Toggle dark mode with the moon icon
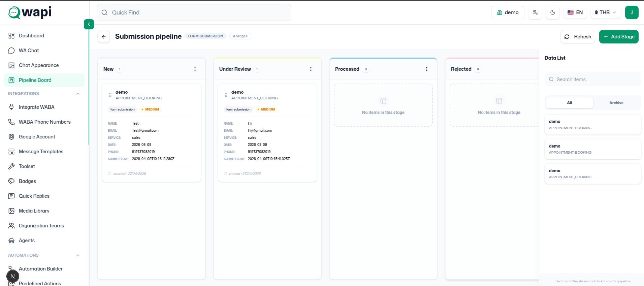 tap(553, 12)
